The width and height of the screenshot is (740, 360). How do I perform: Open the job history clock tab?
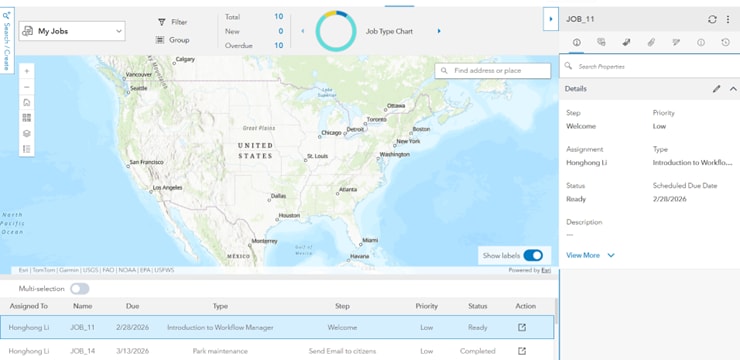click(726, 42)
